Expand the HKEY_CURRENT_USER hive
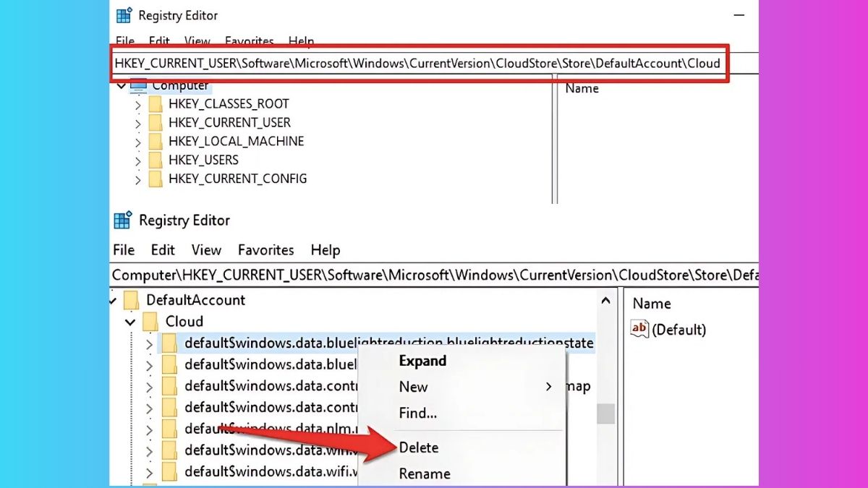 137,124
